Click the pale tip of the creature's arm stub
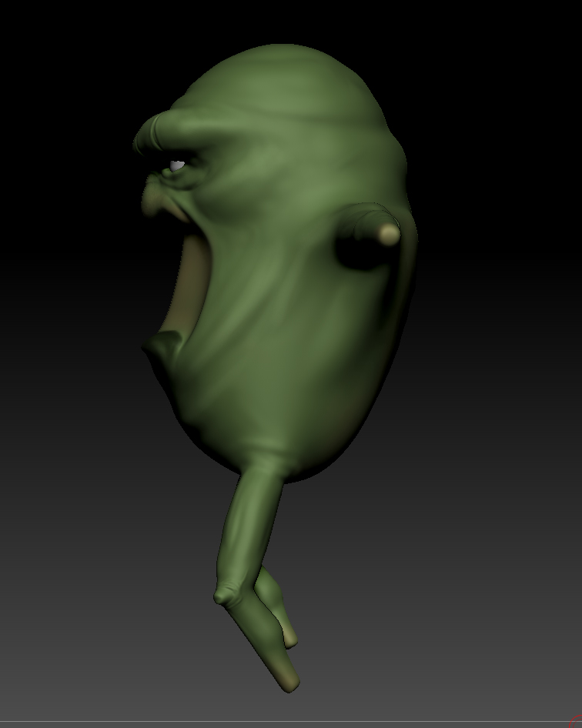 pyautogui.click(x=389, y=235)
